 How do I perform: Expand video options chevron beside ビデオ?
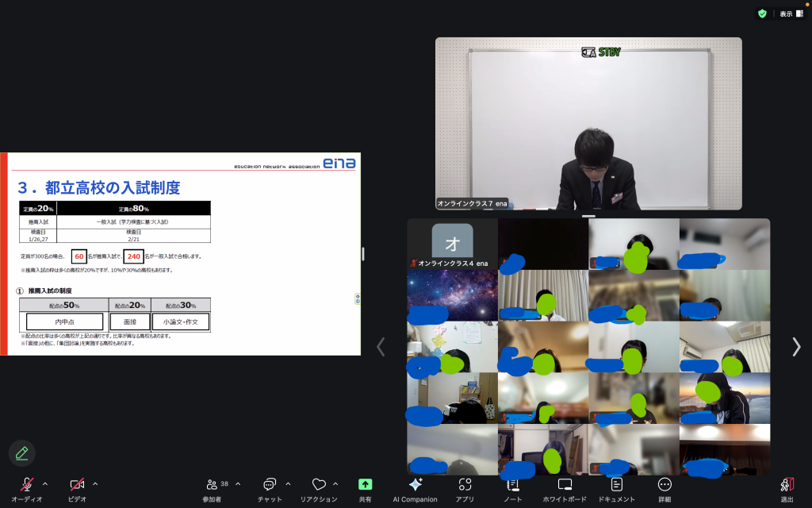pyautogui.click(x=95, y=483)
